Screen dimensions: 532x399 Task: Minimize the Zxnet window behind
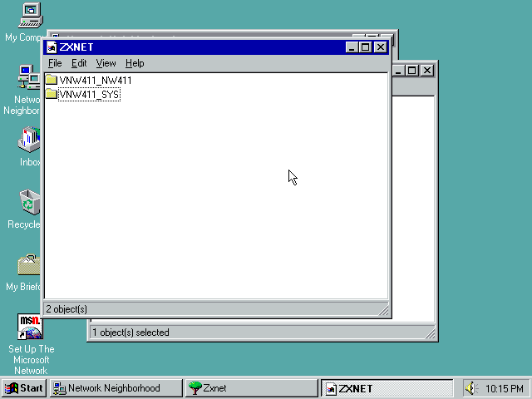[399, 71]
